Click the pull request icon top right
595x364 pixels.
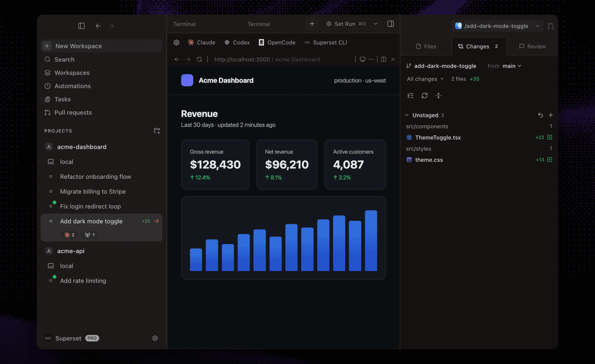551,26
